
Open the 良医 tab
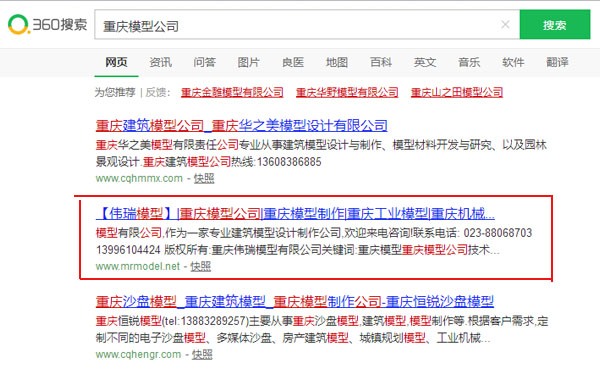[x=293, y=62]
